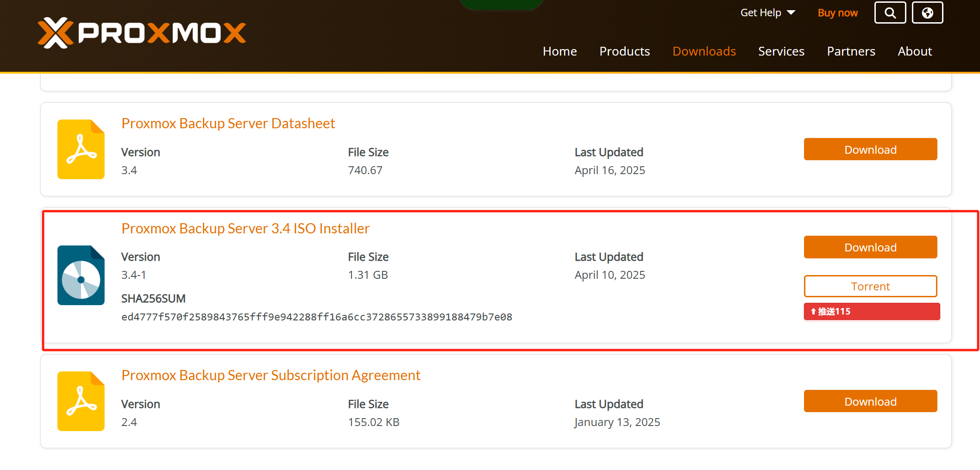Open the Partners menu item

(851, 51)
